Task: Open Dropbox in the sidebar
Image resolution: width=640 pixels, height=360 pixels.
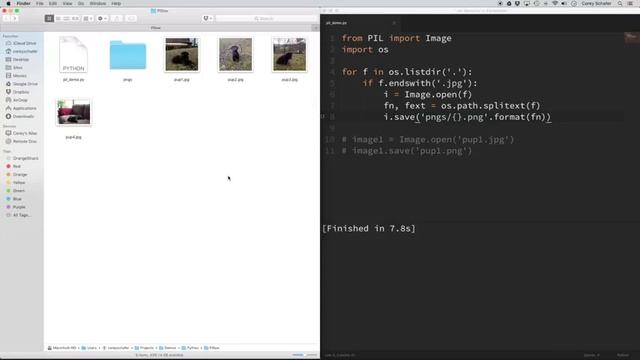Action: pos(18,92)
